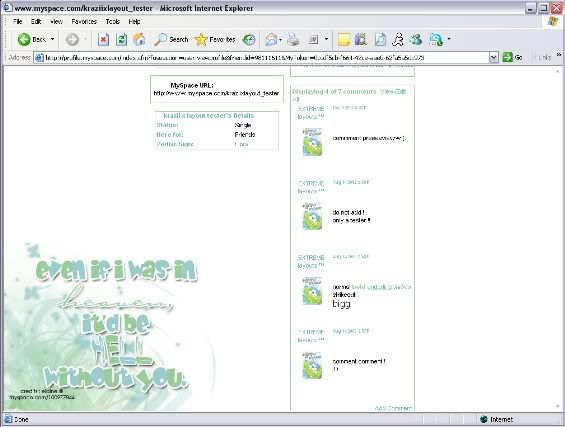This screenshot has width=565, height=427.
Task: Click the Go button beside address bar
Action: coord(512,57)
